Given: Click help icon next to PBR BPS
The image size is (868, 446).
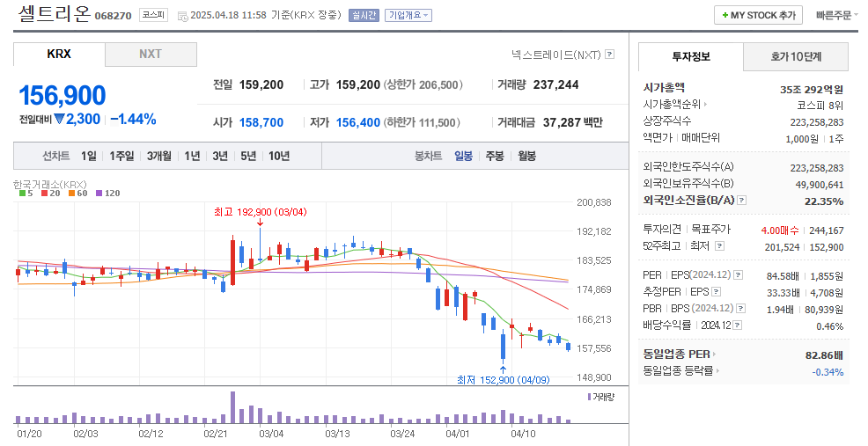Looking at the screenshot, I should click(x=740, y=308).
